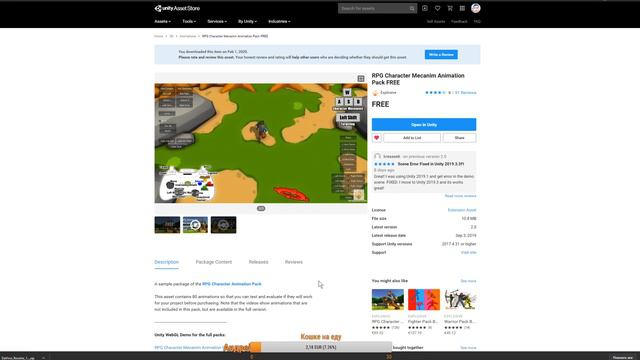The height and width of the screenshot is (360, 640).
Task: Click the reviewer's avatar icon in review box
Action: 378,157
